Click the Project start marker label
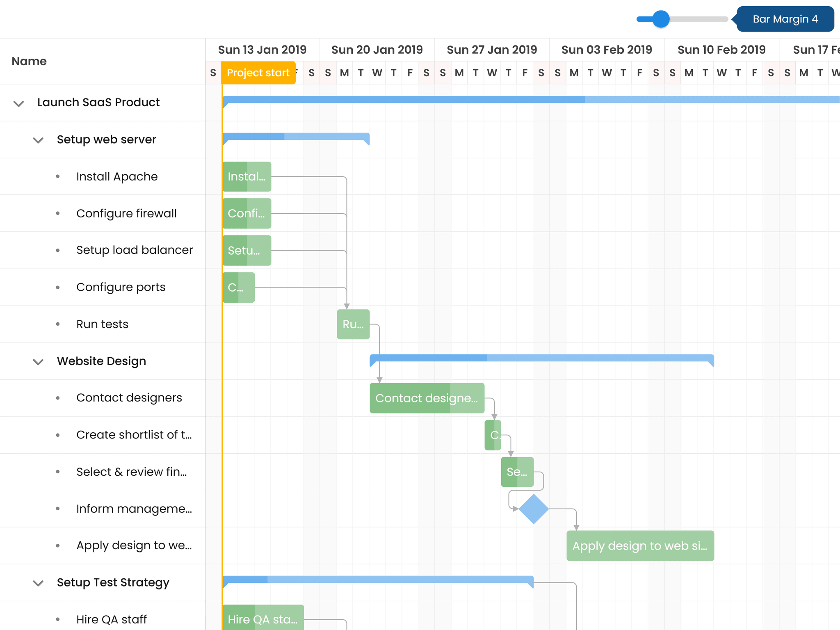Image resolution: width=840 pixels, height=630 pixels. tap(258, 73)
